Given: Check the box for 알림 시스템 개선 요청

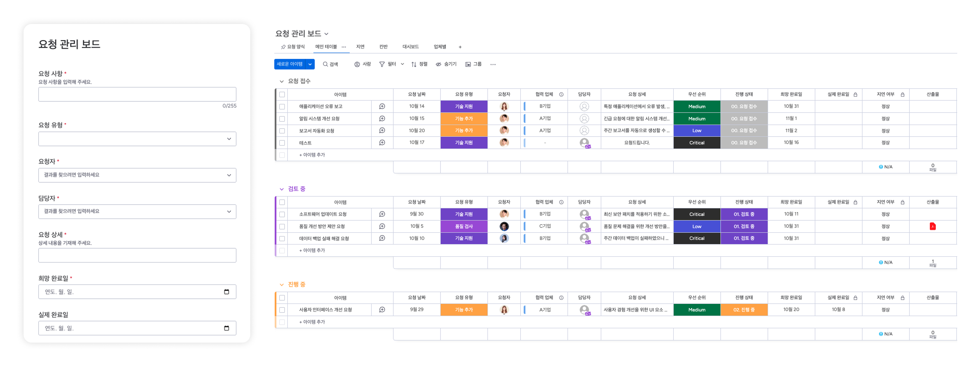Looking at the screenshot, I should pos(282,119).
